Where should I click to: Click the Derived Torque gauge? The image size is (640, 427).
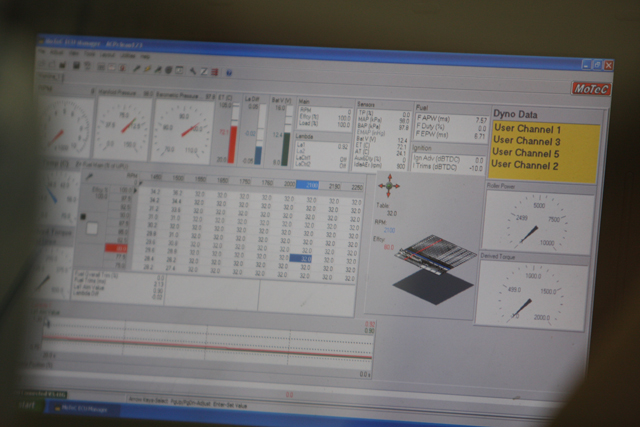coord(532,295)
